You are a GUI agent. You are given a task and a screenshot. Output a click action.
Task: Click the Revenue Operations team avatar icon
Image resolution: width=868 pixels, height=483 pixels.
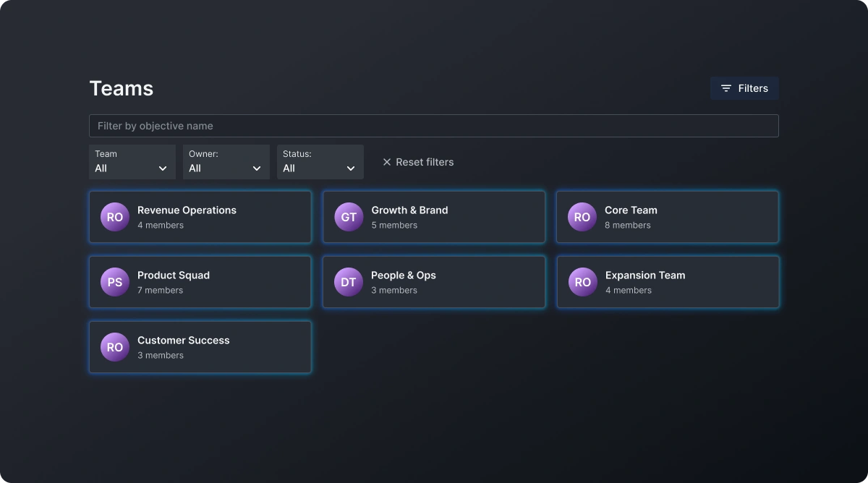pyautogui.click(x=114, y=216)
